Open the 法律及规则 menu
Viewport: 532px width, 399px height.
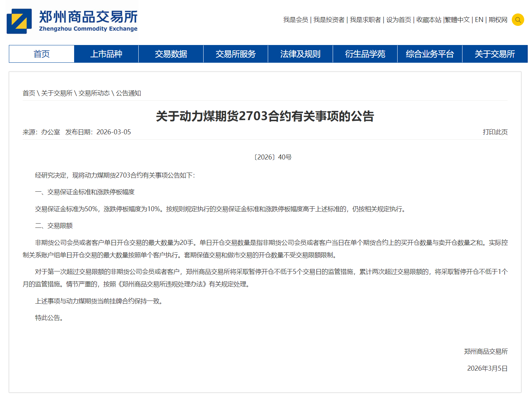(x=300, y=54)
